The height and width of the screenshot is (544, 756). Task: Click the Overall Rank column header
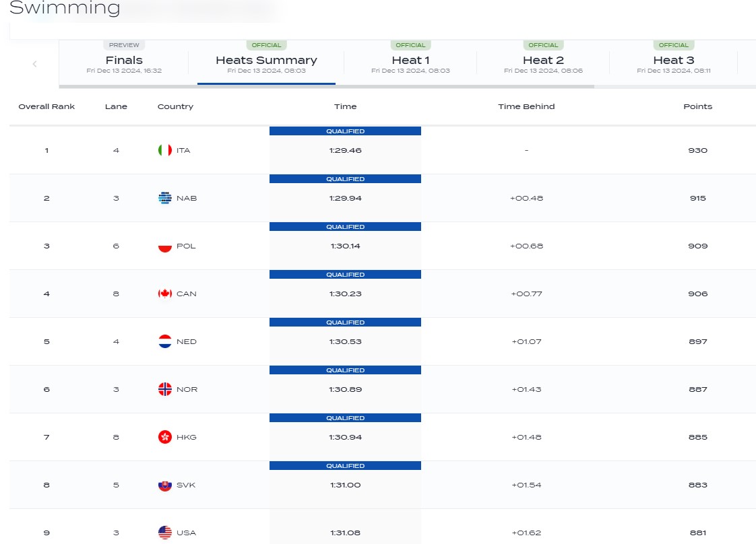[46, 106]
